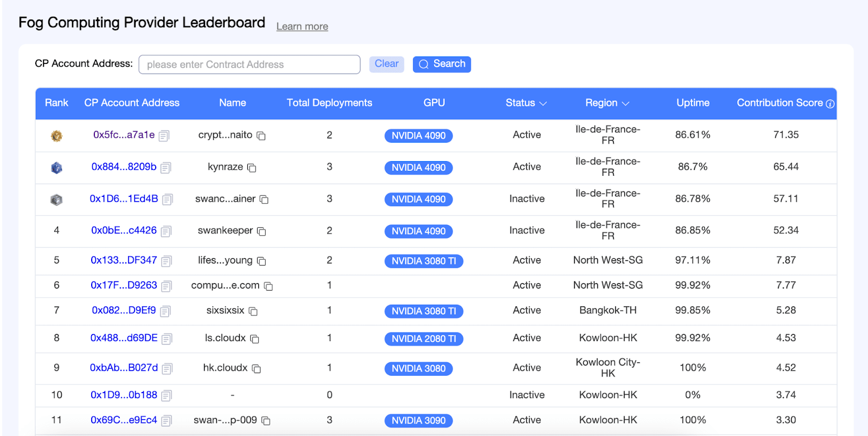Open details icon beside address 0x133...DF347
This screenshot has height=436, width=868.
point(167,261)
